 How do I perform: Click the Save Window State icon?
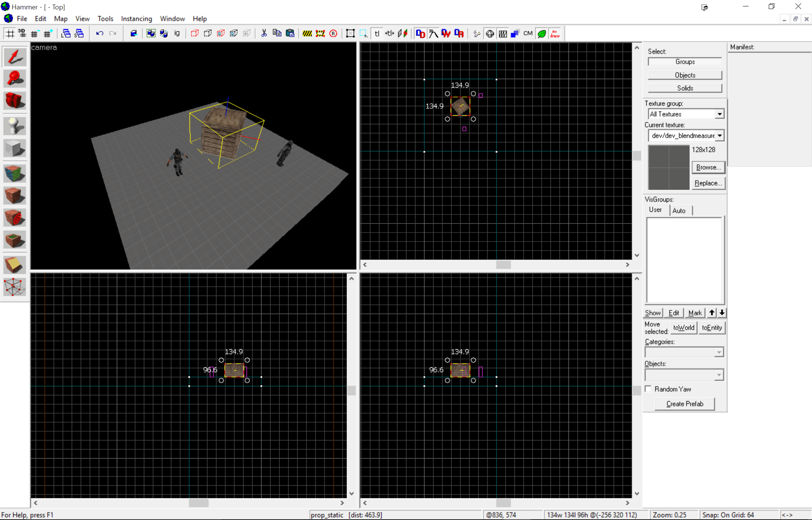pyautogui.click(x=79, y=33)
